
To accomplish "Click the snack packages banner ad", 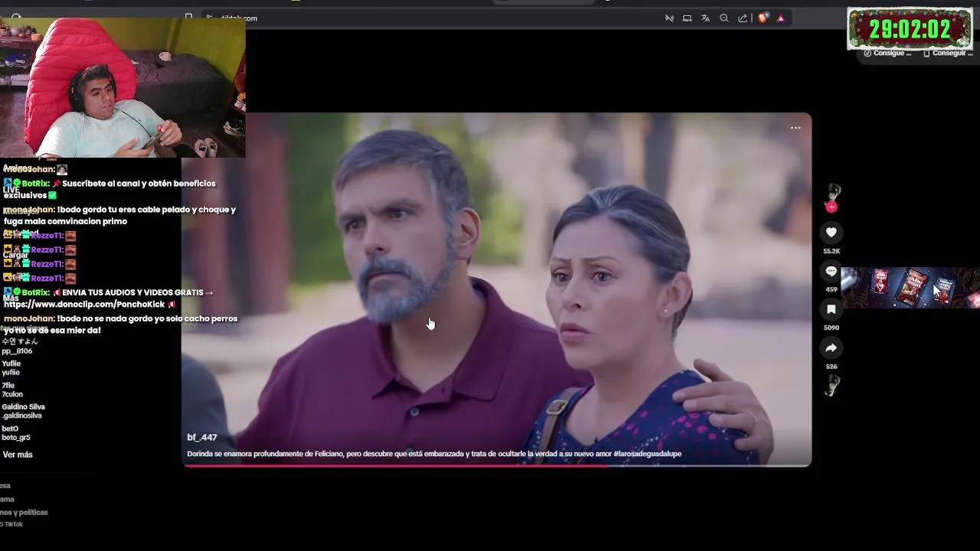I will (x=910, y=288).
